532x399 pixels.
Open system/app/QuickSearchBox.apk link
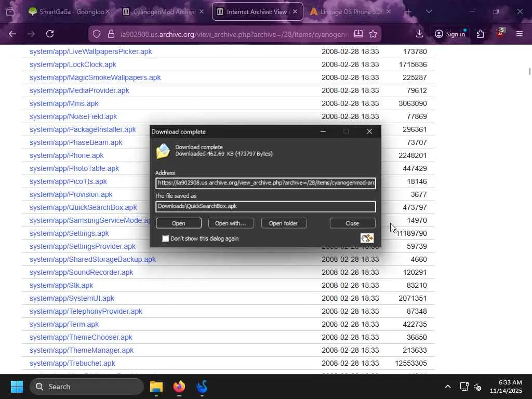[83, 207]
